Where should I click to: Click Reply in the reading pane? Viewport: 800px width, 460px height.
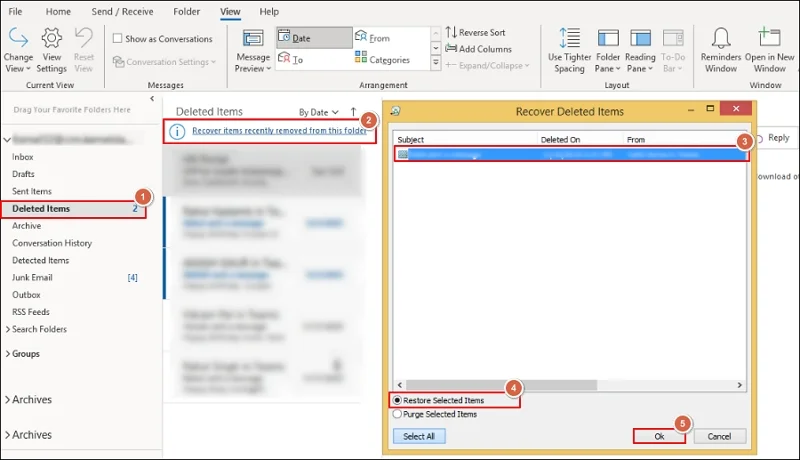[x=779, y=138]
